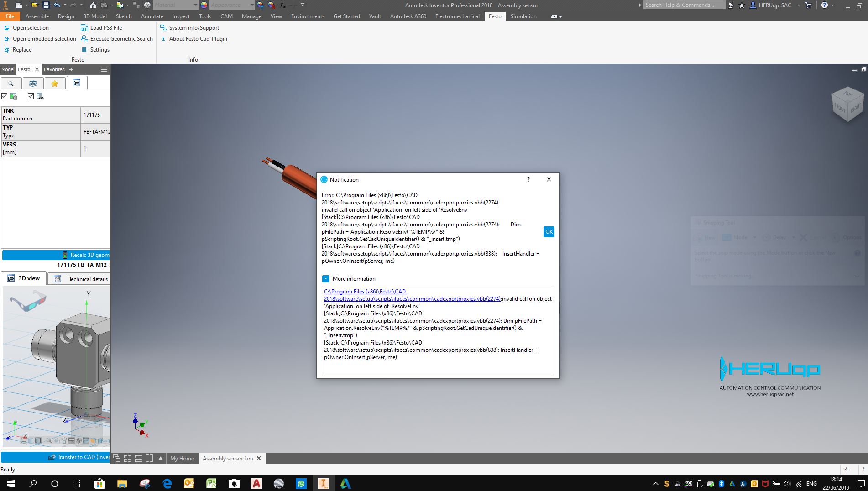
Task: Click the cascade windows icon
Action: point(117,458)
